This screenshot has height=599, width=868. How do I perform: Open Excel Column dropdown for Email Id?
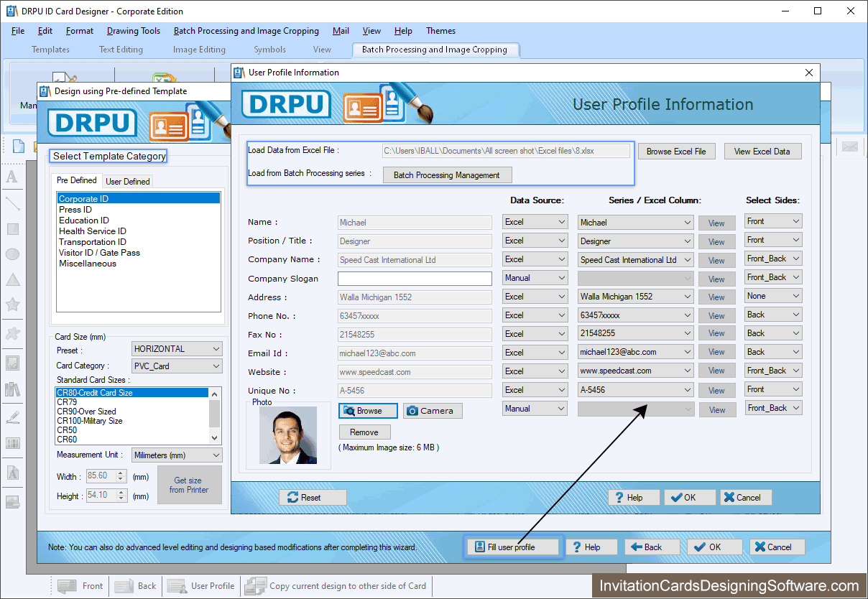coord(636,352)
